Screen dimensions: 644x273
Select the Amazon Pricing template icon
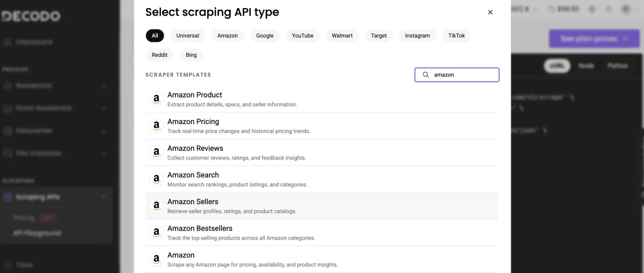(x=156, y=126)
